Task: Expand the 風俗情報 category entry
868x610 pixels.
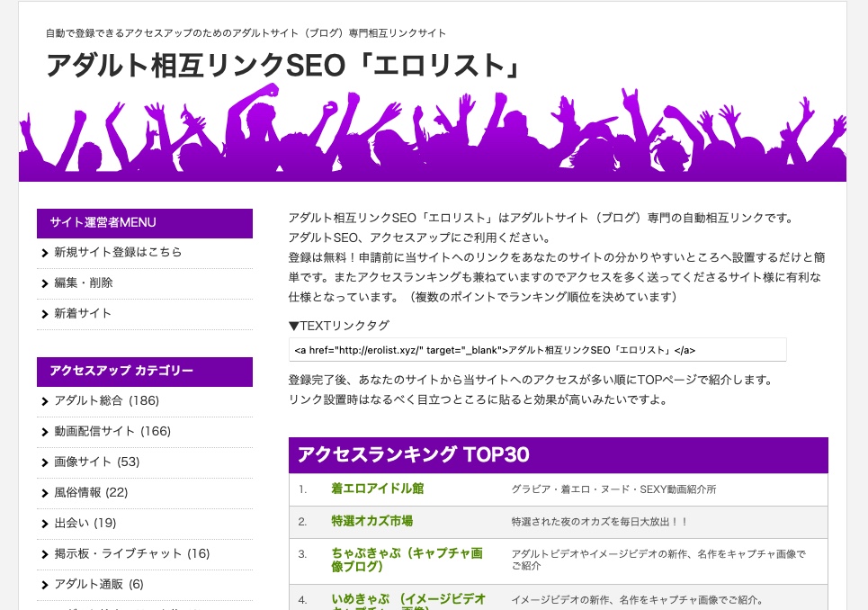Action: click(x=90, y=492)
